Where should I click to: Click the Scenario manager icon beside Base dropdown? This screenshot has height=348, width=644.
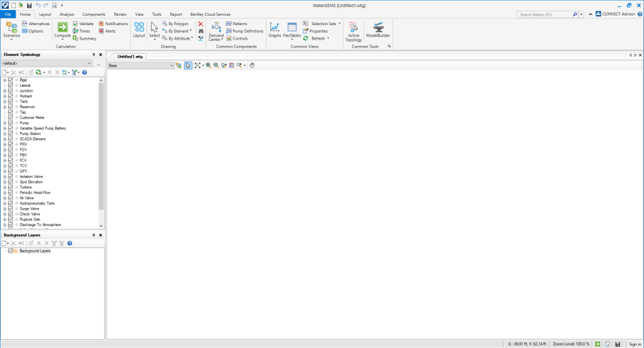(x=178, y=65)
